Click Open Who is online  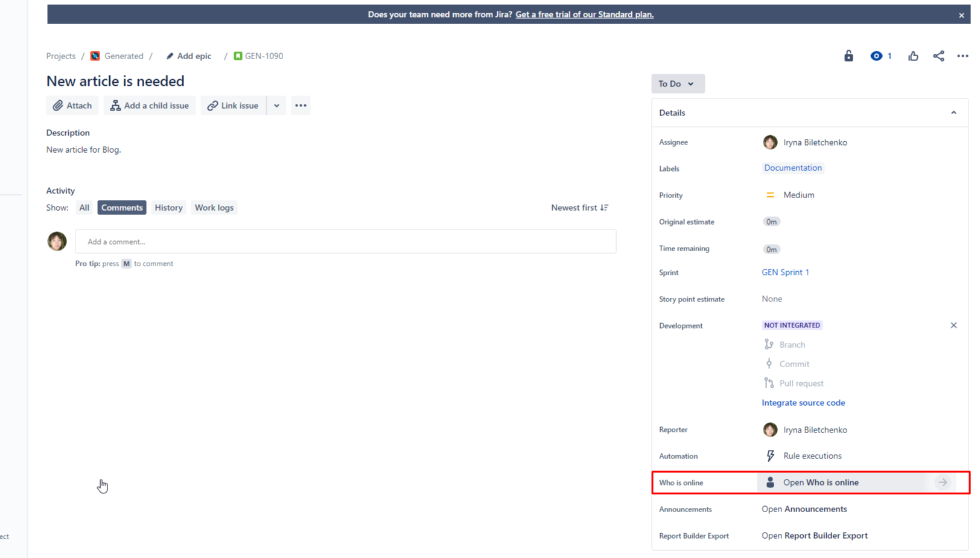point(821,483)
